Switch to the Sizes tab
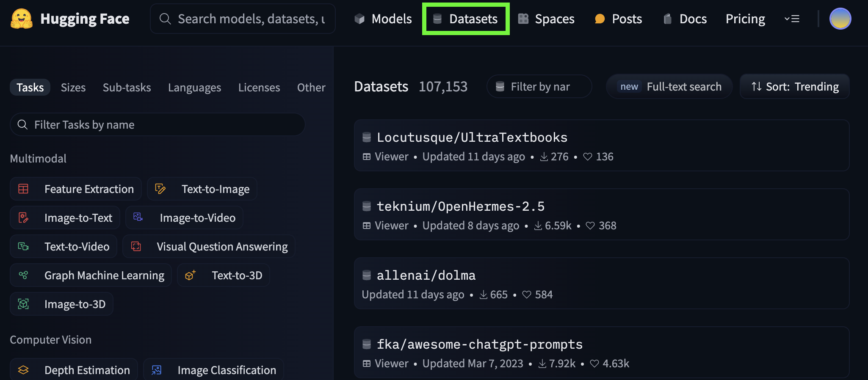The width and height of the screenshot is (868, 380). tap(73, 87)
